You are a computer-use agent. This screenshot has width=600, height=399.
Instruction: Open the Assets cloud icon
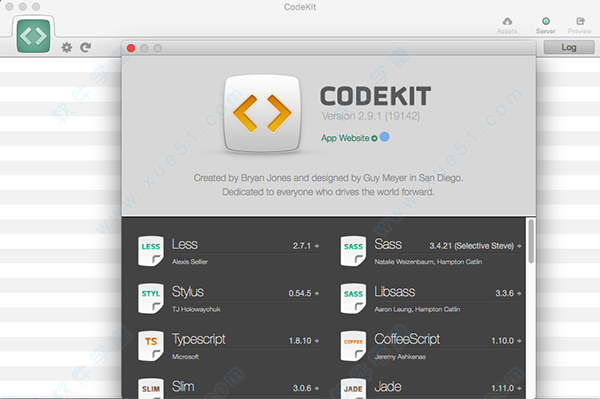point(507,21)
